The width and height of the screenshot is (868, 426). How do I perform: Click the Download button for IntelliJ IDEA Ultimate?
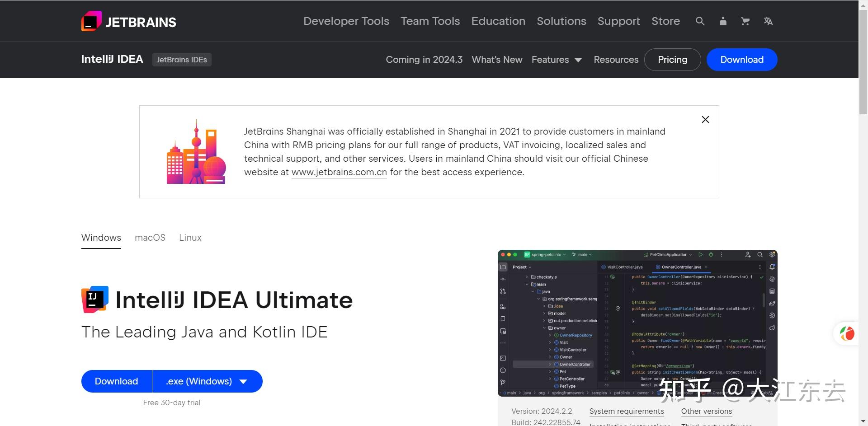[116, 381]
